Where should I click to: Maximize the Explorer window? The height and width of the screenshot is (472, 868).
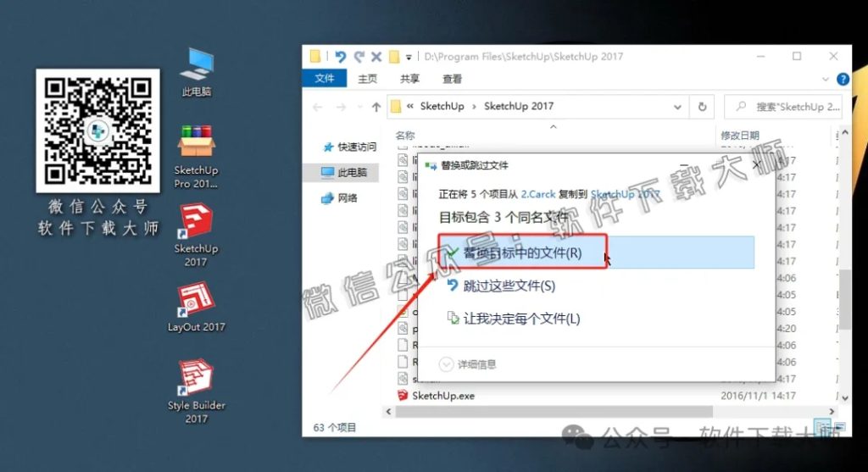[x=797, y=57]
